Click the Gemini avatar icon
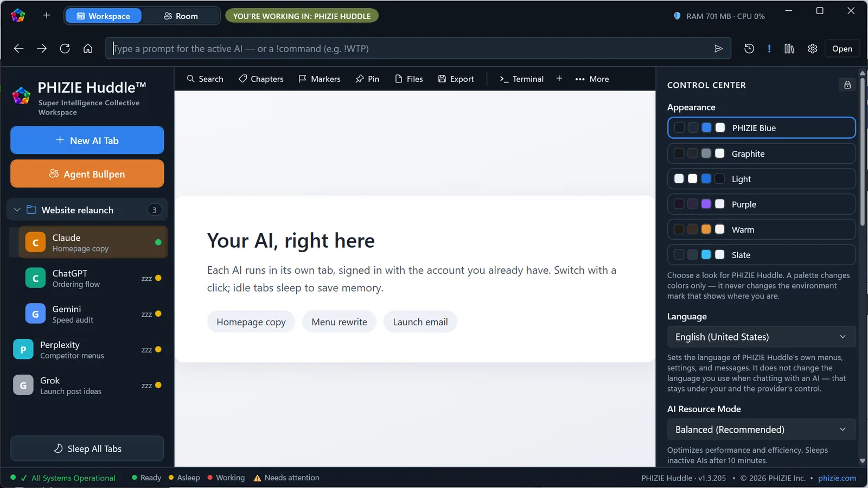868x488 pixels. pyautogui.click(x=35, y=314)
